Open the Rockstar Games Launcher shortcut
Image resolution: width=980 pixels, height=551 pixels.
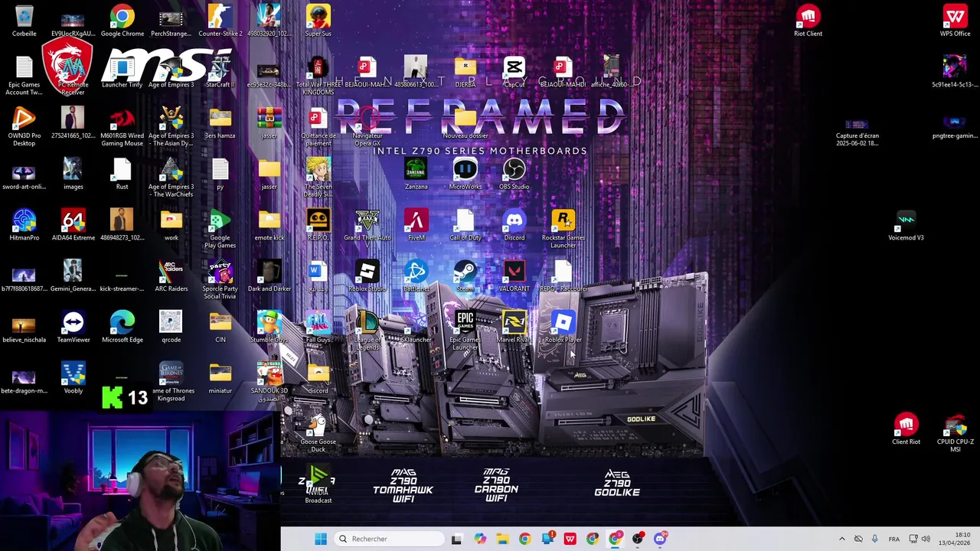[563, 229]
